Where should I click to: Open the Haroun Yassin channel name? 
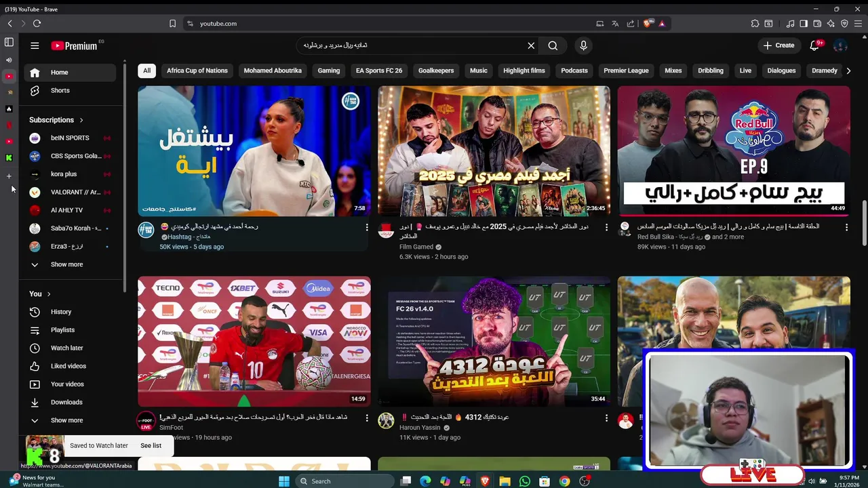tap(420, 428)
